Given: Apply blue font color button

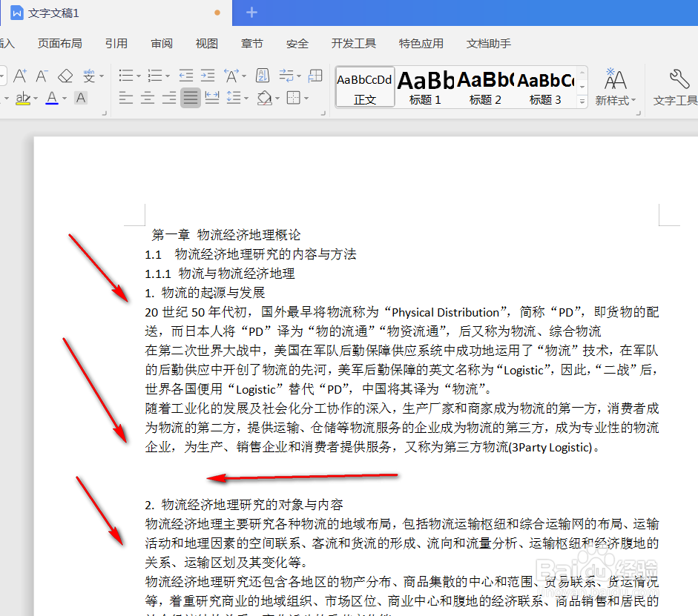Looking at the screenshot, I should [52, 98].
